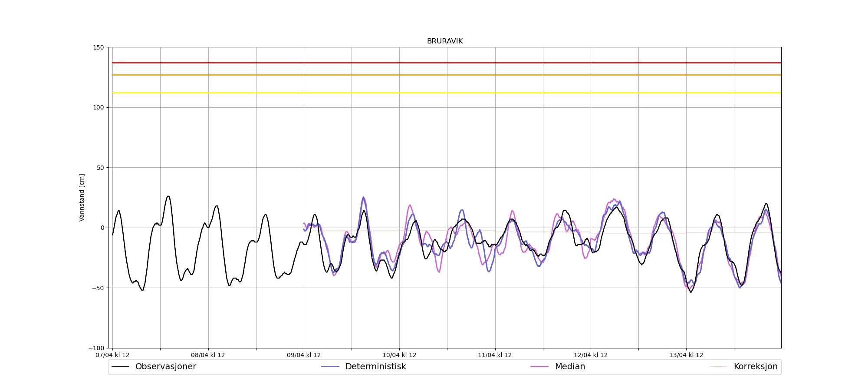Pick the 10/04 kl 12 time tick
The width and height of the screenshot is (868, 391).
[x=399, y=355]
